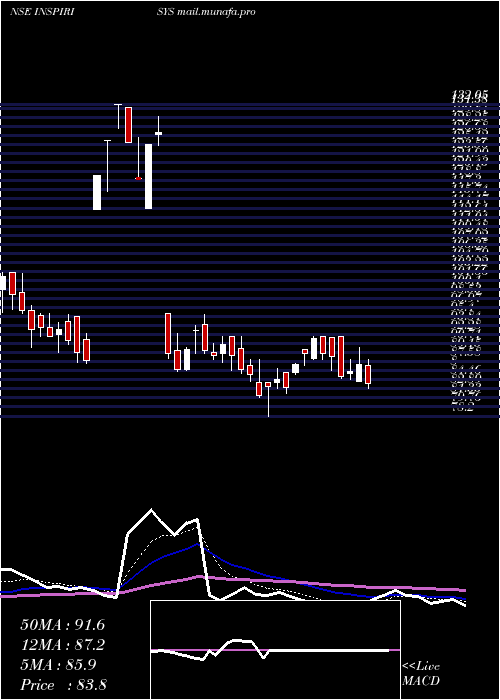This screenshot has height=700, width=500.
Task: Select the "12MA : 87.2" reading
Action: pos(62,645)
